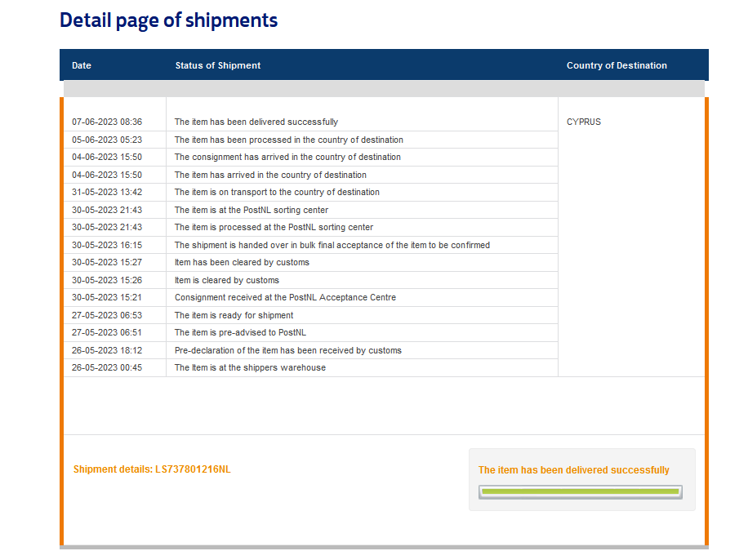Click the 07-06-2023 08:36 date entry
This screenshot has width=748, height=560.
tap(107, 122)
